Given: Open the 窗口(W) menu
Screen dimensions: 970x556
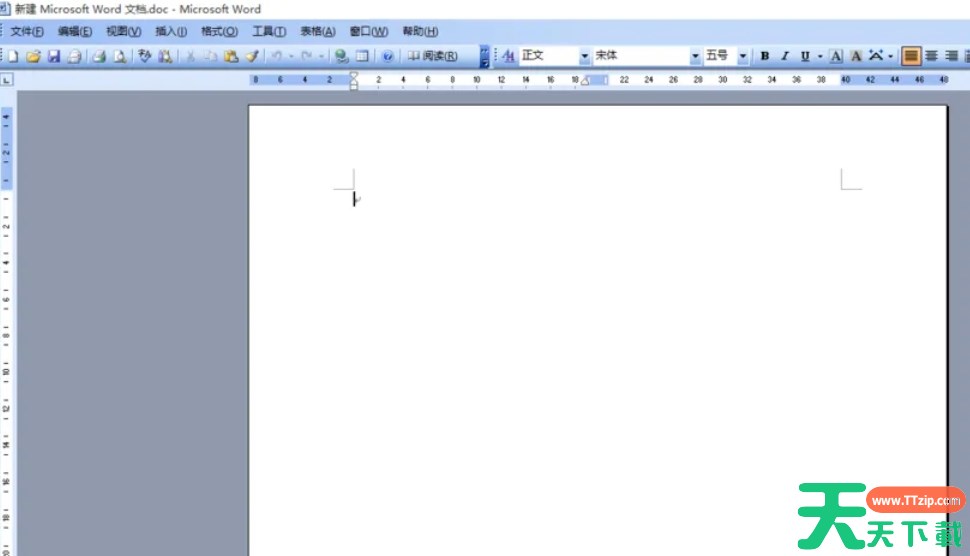Looking at the screenshot, I should (369, 32).
